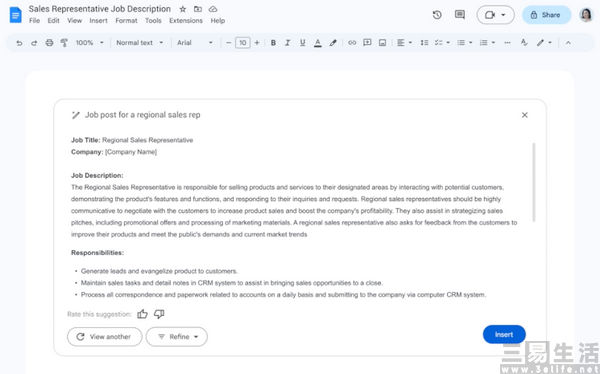Open the editing mode pencil dropdown
This screenshot has height=374, width=600.
coord(544,43)
